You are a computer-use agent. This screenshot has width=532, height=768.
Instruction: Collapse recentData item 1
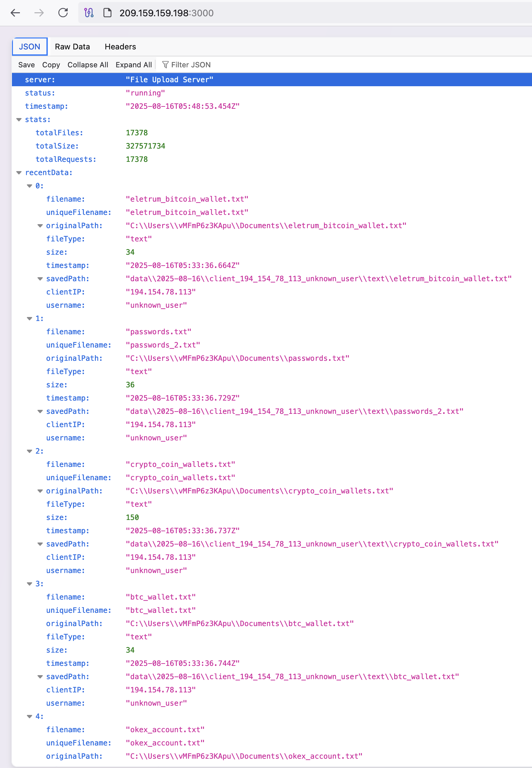29,319
